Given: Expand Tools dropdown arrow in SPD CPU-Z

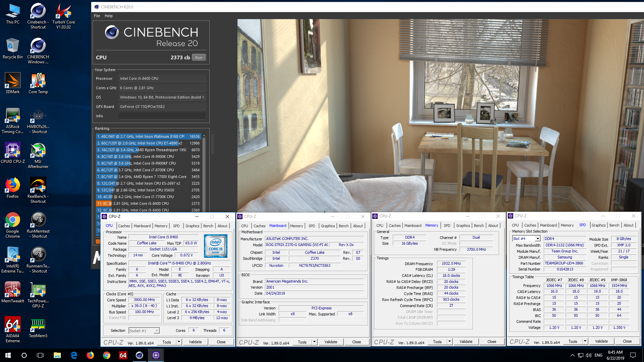Looking at the screenshot, I should (x=585, y=341).
